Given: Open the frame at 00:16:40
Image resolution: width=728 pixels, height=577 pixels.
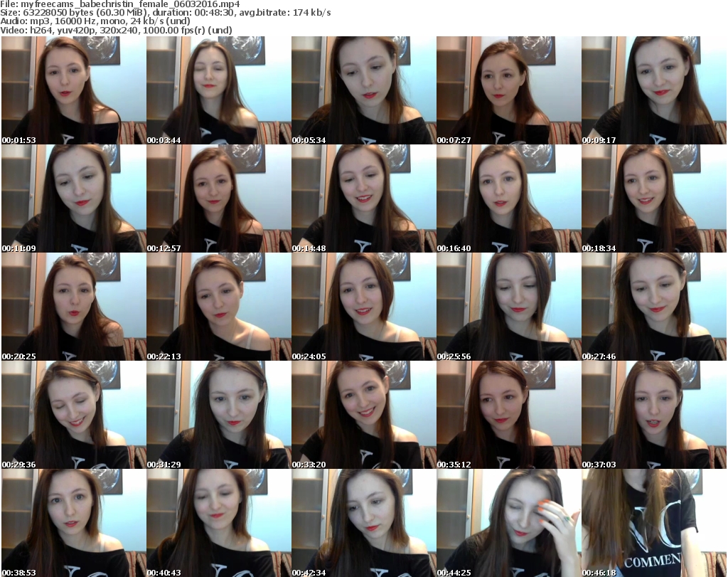Looking at the screenshot, I should coord(509,198).
